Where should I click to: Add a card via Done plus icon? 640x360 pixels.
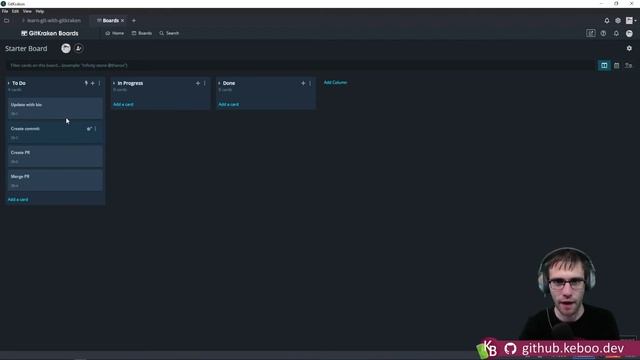pyautogui.click(x=303, y=83)
